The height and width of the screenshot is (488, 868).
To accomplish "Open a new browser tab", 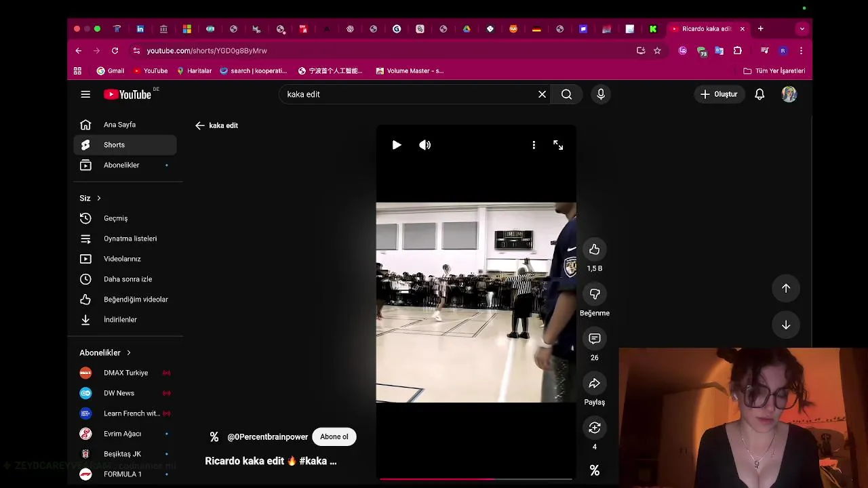I will pos(761,29).
